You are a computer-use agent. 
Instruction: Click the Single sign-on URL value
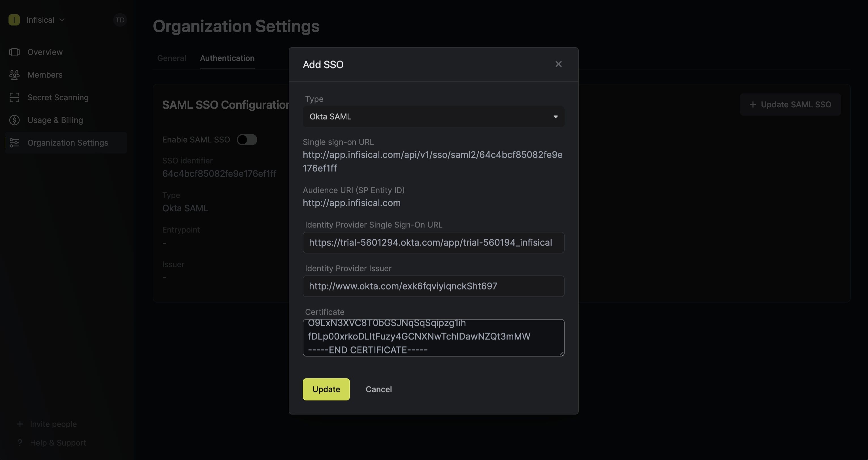click(432, 161)
